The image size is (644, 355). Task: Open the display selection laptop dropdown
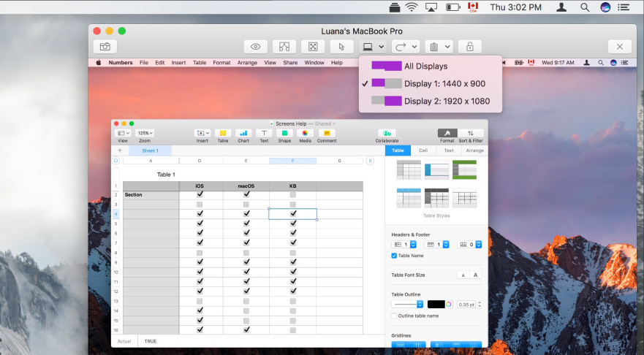pyautogui.click(x=373, y=47)
